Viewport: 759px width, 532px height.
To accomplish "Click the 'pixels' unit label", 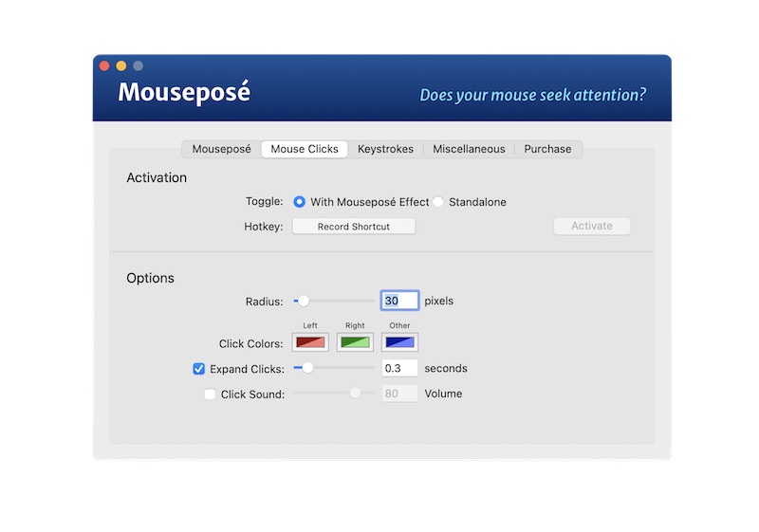I will pos(438,301).
